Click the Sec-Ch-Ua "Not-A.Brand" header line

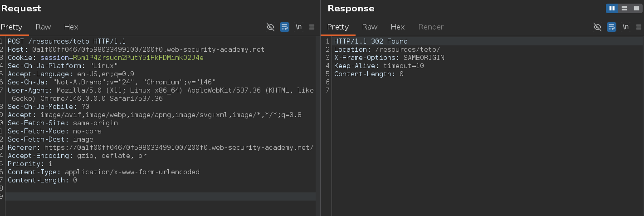(x=112, y=82)
